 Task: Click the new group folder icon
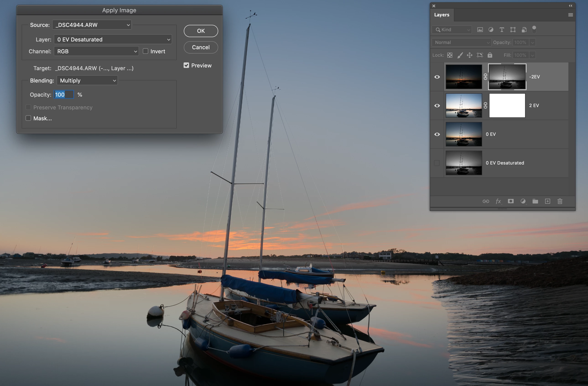535,201
